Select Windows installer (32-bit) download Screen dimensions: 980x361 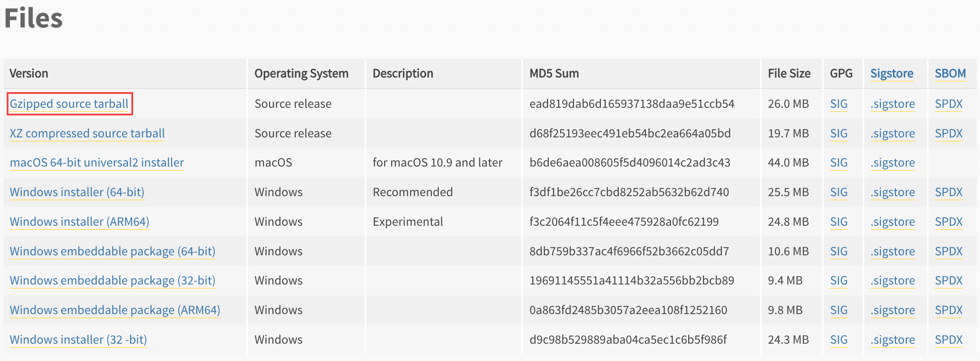[78, 340]
